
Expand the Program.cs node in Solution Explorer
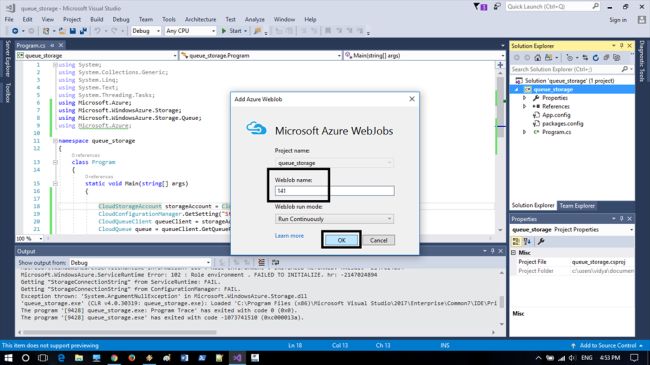tap(524, 132)
